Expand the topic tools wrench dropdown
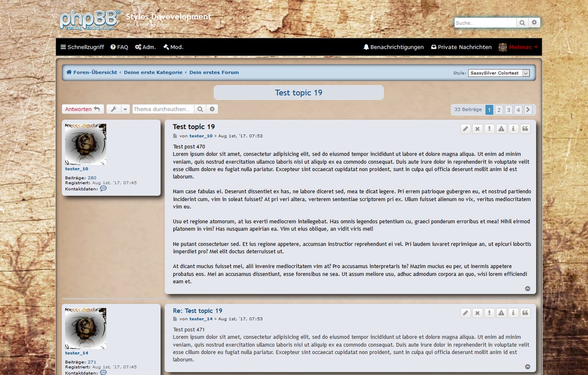The image size is (588, 375). pos(118,109)
